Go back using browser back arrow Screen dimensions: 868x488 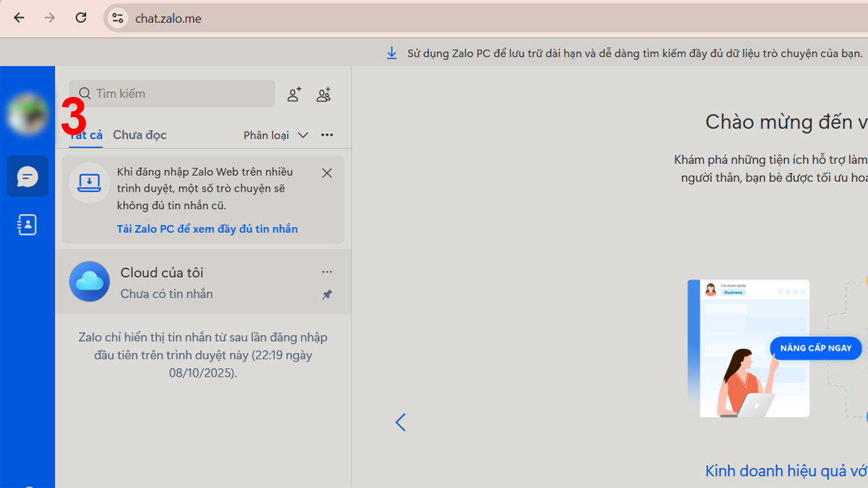point(19,18)
